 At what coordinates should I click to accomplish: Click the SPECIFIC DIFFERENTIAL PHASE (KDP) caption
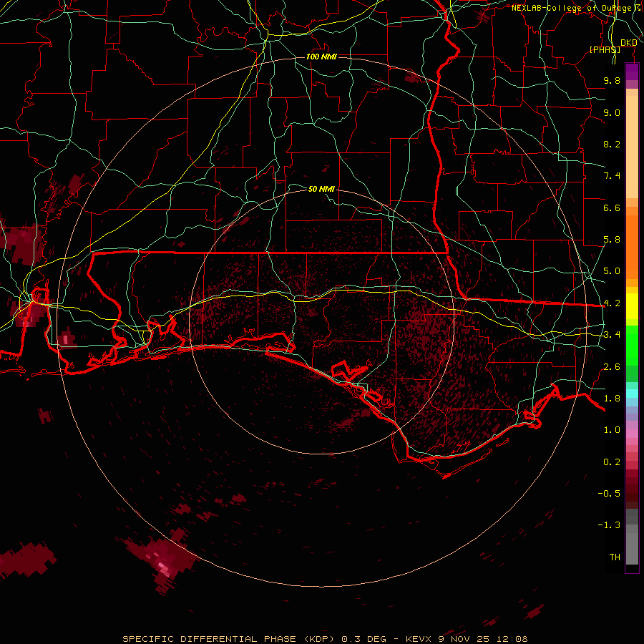pos(228,639)
